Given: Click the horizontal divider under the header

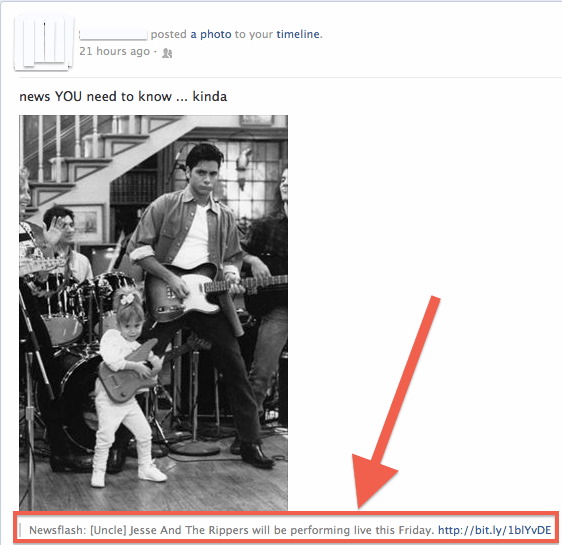Looking at the screenshot, I should click(290, 77).
